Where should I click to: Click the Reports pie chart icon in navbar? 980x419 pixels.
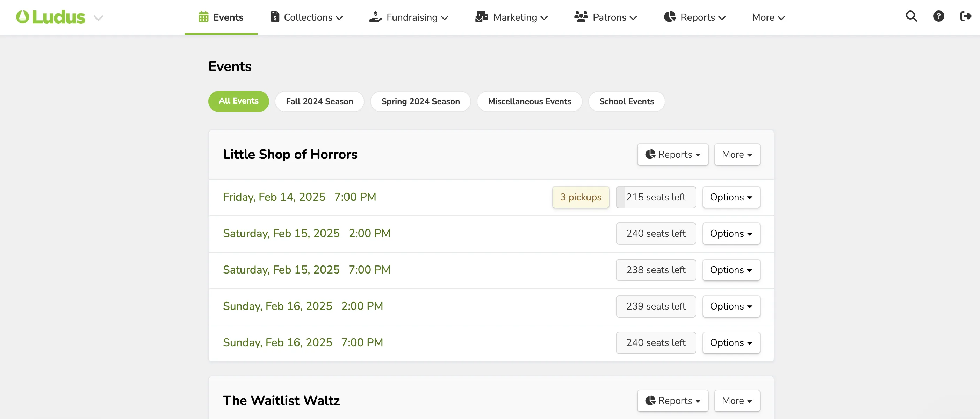click(x=670, y=17)
